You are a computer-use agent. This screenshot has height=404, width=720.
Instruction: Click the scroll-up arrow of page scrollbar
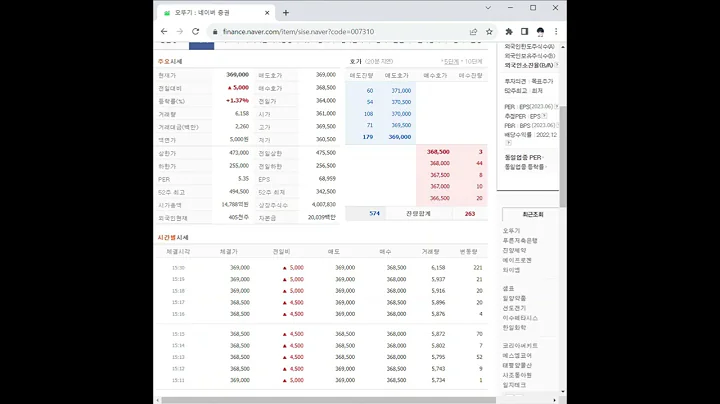tap(563, 47)
